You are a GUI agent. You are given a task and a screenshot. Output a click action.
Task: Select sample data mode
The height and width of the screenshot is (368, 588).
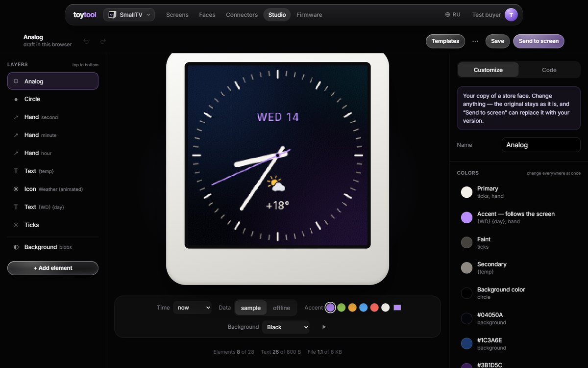tap(251, 308)
